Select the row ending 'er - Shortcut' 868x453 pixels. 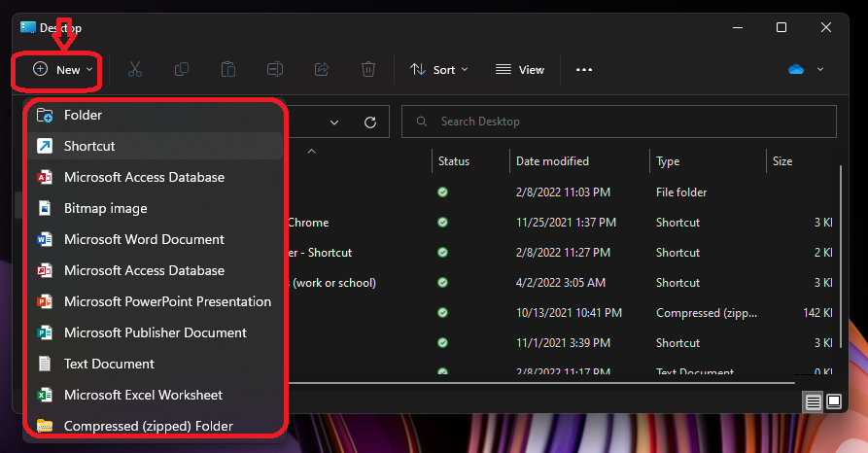tap(560, 253)
